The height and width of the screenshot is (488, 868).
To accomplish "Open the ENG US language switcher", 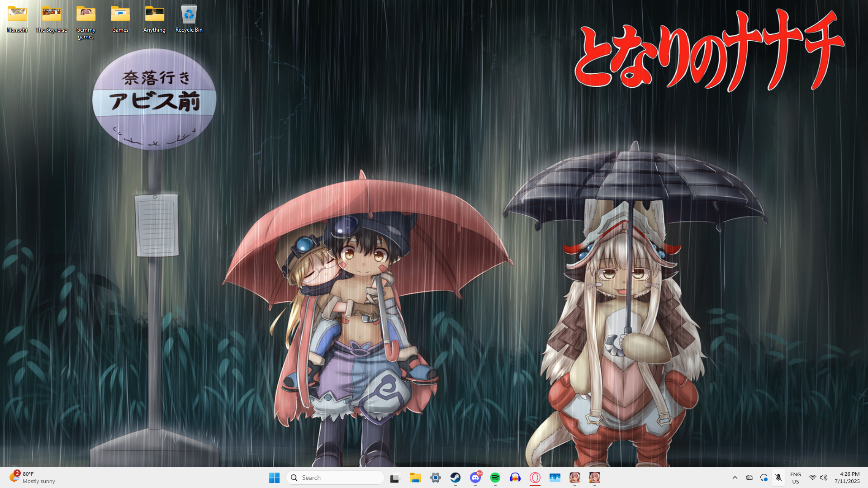I will [796, 478].
